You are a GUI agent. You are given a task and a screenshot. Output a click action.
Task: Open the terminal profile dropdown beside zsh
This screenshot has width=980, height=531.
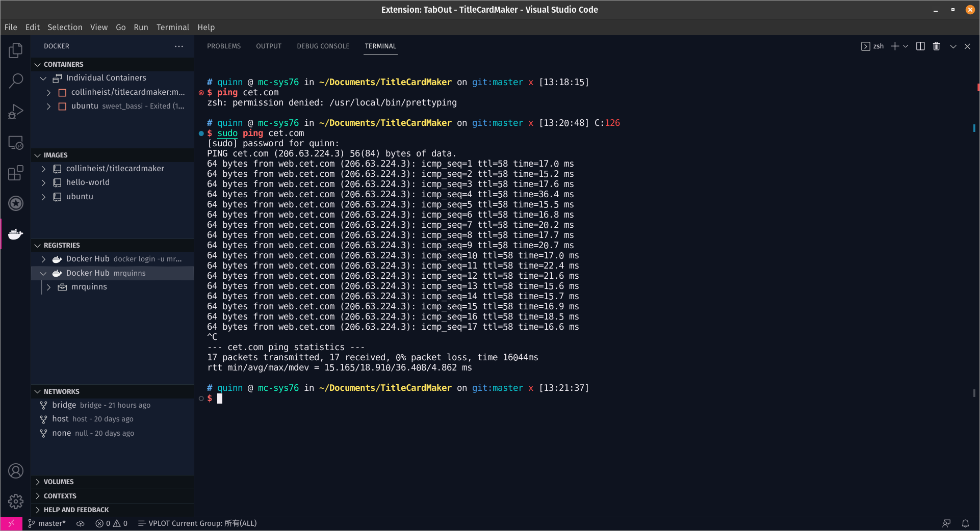(x=906, y=46)
